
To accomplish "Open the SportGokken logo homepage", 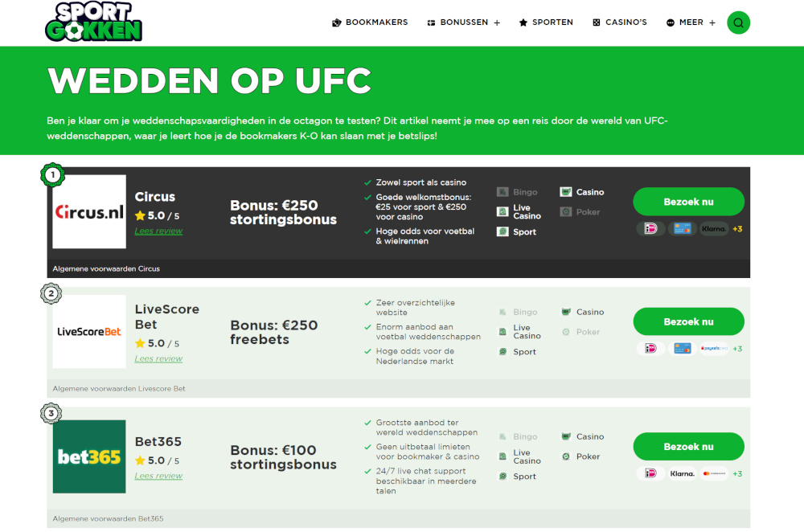I will coord(93,22).
